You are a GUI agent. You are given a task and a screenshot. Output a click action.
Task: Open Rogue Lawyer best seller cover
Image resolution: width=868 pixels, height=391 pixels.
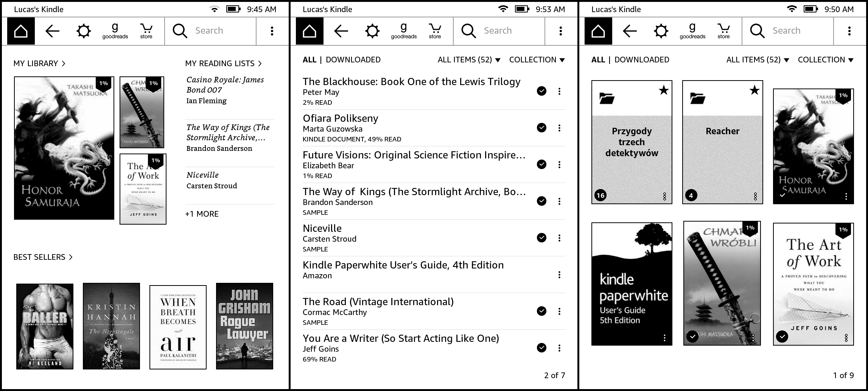(x=244, y=326)
